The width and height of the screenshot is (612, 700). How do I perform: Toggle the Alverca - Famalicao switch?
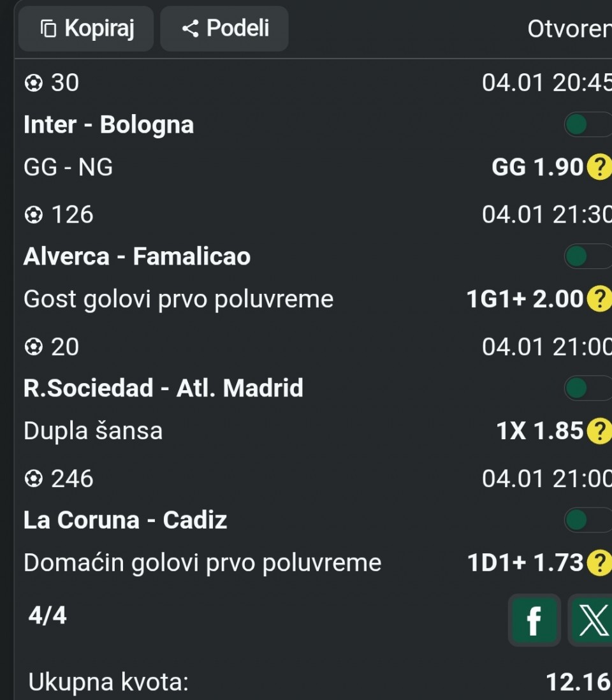(x=587, y=257)
